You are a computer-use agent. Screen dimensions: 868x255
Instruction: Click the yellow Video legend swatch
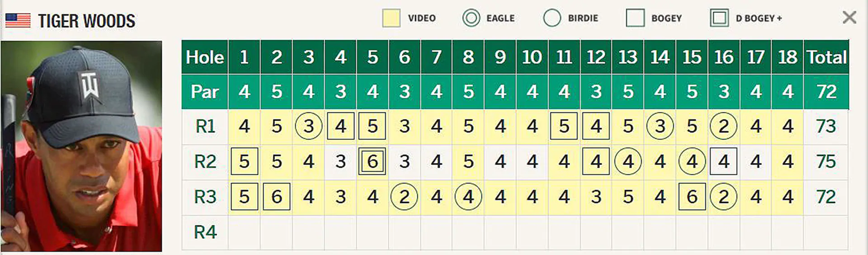coord(391,18)
